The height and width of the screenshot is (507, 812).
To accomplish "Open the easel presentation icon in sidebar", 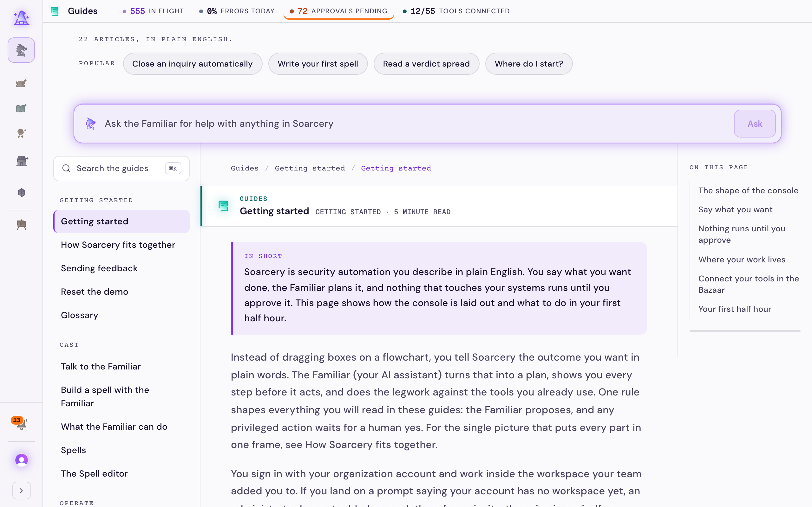I will point(21,225).
